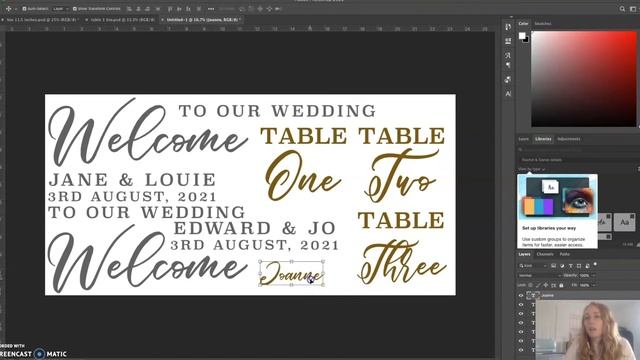This screenshot has width=640, height=360.
Task: Click the align left edges icon
Action: (129, 9)
